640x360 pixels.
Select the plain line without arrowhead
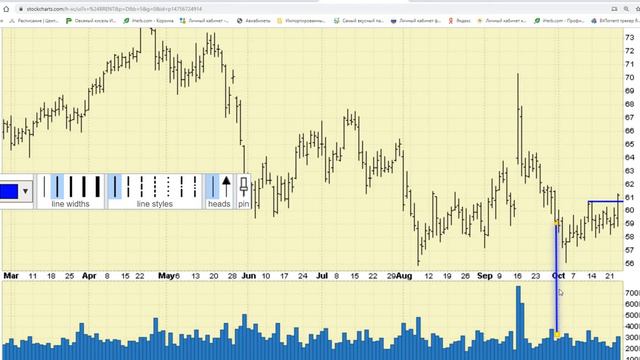pyautogui.click(x=213, y=187)
